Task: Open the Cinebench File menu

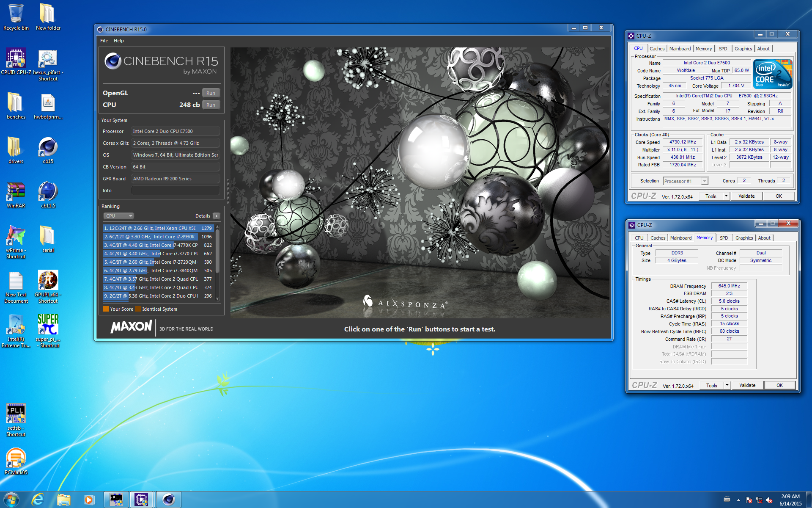Action: pos(104,41)
